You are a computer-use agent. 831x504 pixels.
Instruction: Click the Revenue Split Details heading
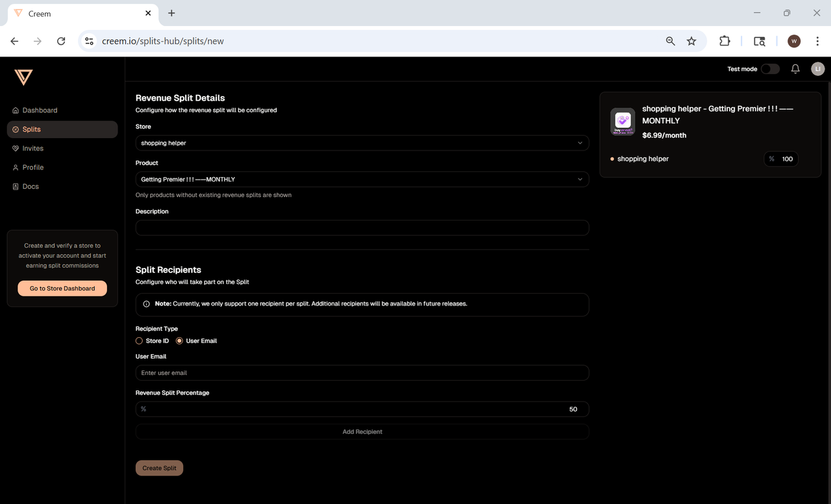pyautogui.click(x=180, y=98)
